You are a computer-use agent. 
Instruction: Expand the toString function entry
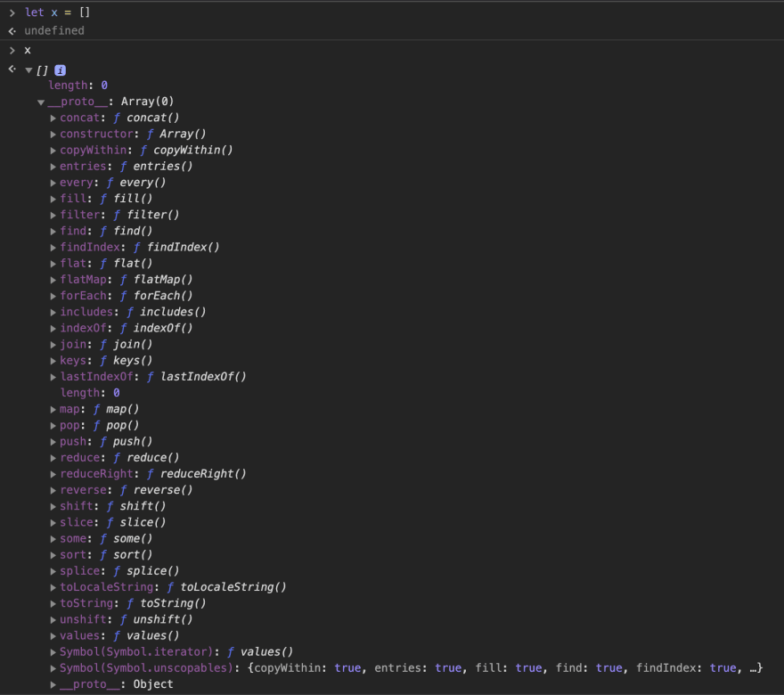coord(53,604)
